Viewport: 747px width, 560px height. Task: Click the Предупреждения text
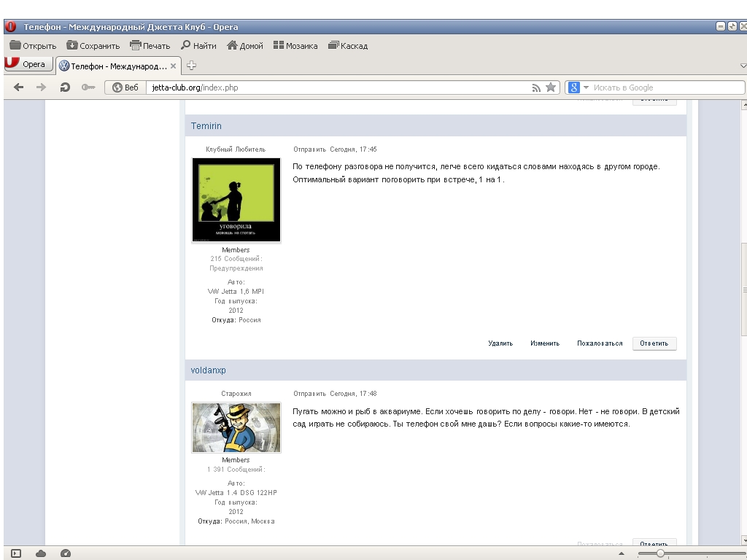click(236, 268)
